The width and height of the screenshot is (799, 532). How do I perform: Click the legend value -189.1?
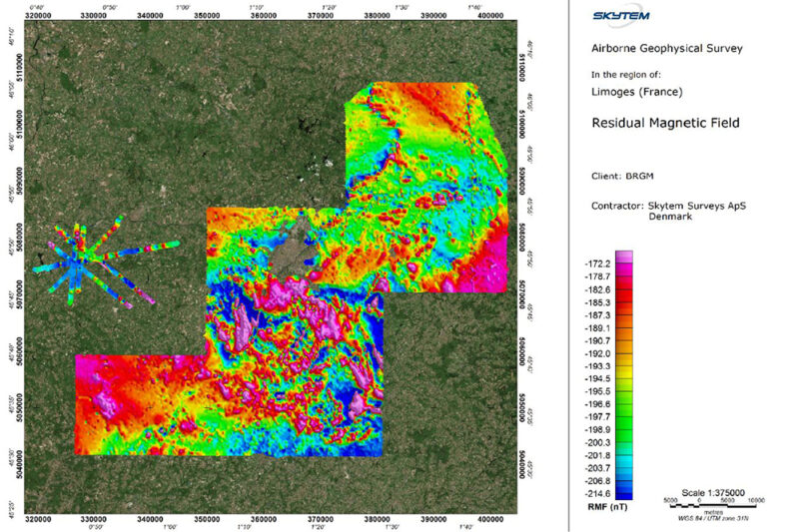click(x=597, y=328)
